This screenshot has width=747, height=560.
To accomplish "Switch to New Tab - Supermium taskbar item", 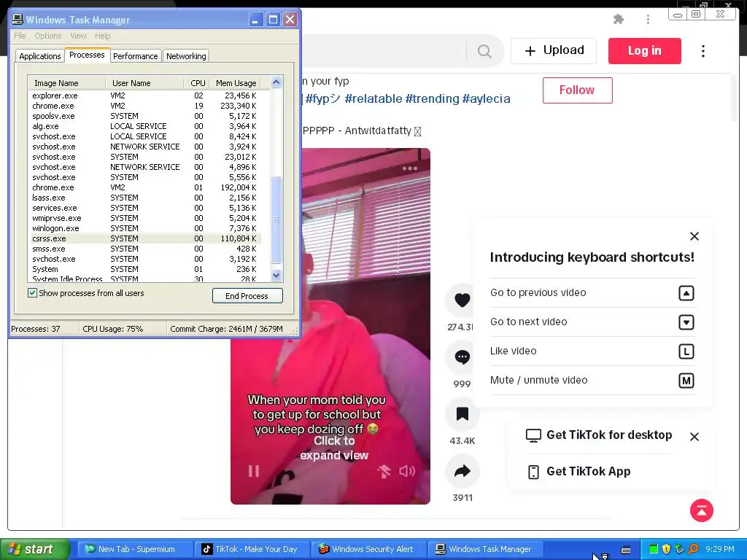I will point(133,549).
